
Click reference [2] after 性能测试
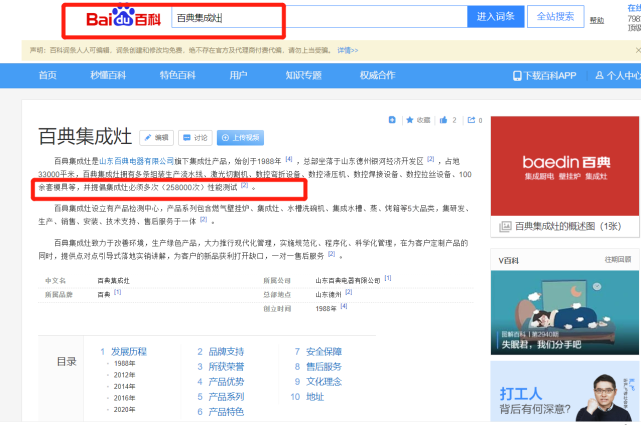pyautogui.click(x=244, y=186)
